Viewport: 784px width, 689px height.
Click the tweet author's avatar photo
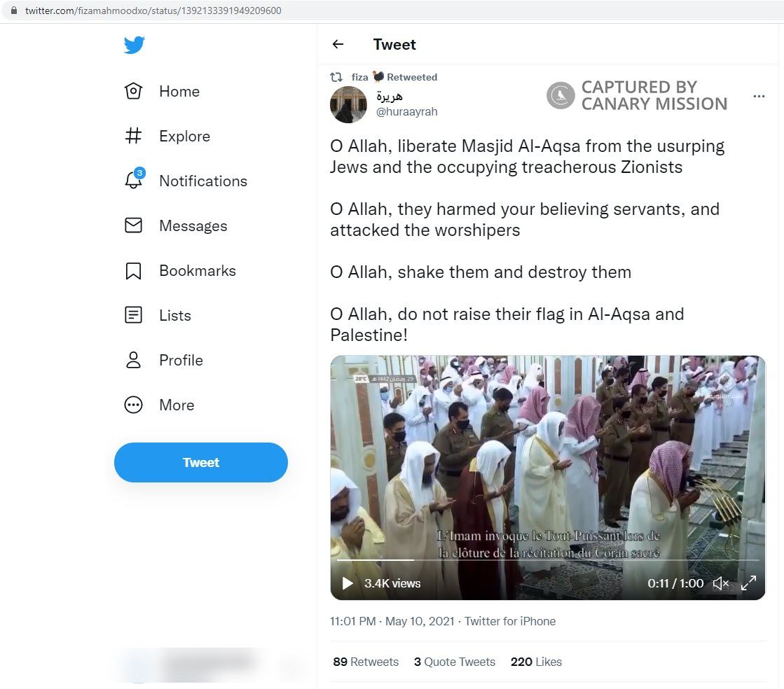(348, 104)
